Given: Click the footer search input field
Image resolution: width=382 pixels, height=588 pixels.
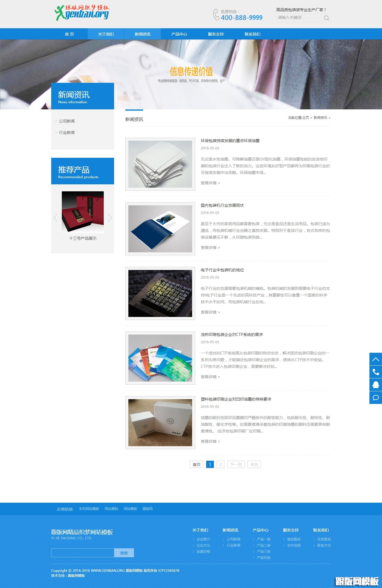Looking at the screenshot, I should [x=83, y=553].
